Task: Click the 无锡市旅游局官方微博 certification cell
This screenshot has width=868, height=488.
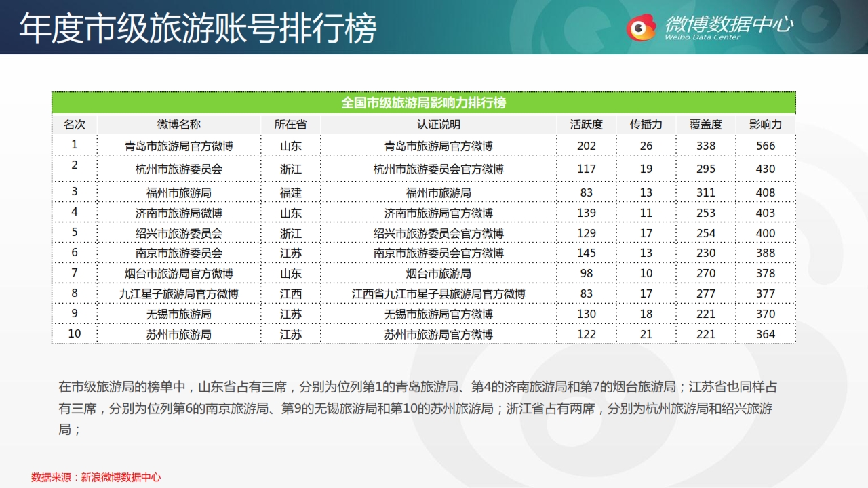Action: pyautogui.click(x=439, y=314)
